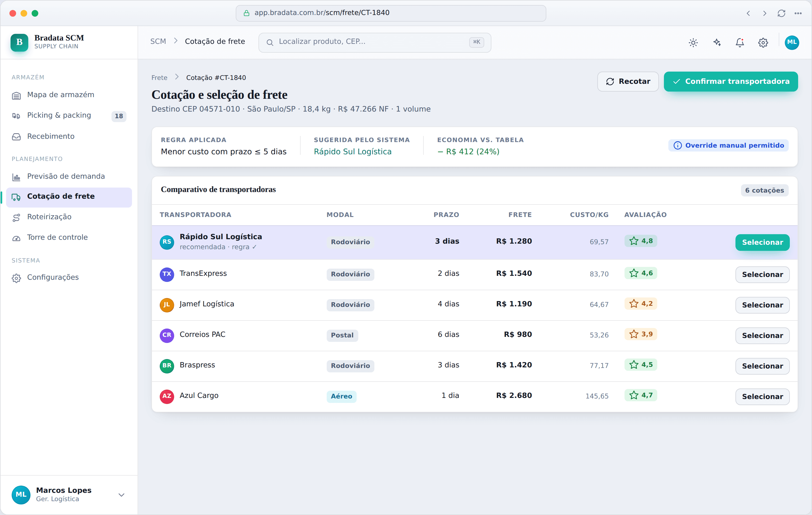Click the ML user avatar in header
This screenshot has width=812, height=515.
[792, 42]
